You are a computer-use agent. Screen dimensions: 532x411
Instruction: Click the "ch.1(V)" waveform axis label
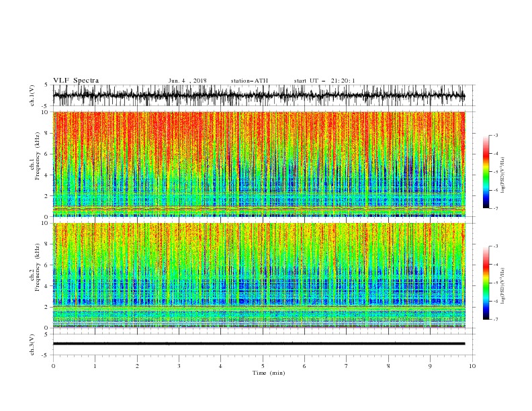tap(32, 95)
